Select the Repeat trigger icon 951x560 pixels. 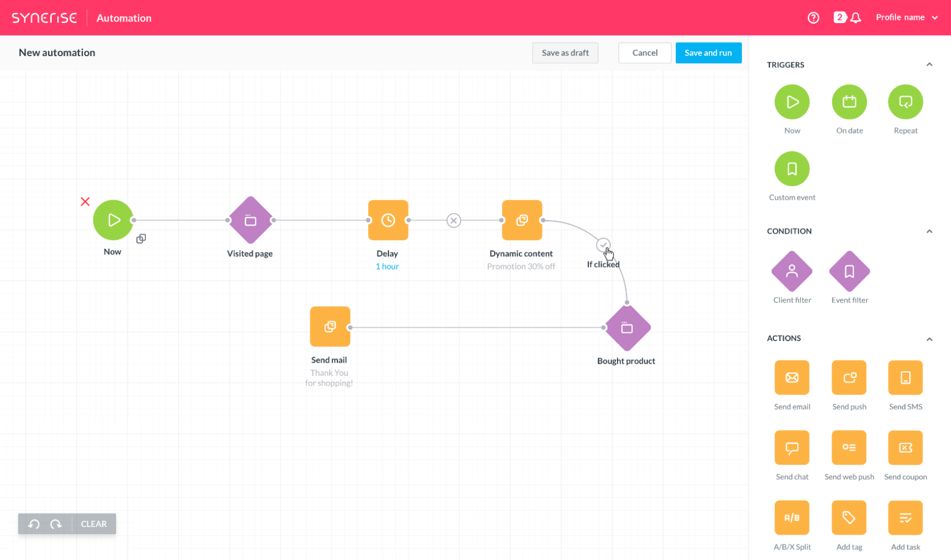coord(905,102)
